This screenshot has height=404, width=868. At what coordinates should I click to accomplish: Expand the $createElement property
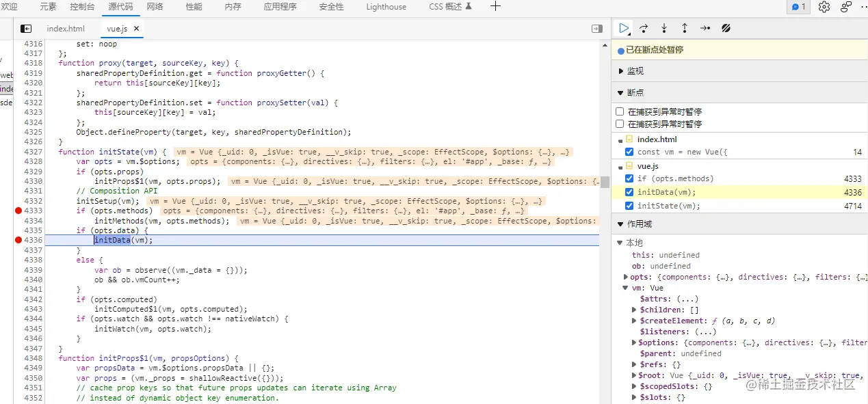pos(635,321)
